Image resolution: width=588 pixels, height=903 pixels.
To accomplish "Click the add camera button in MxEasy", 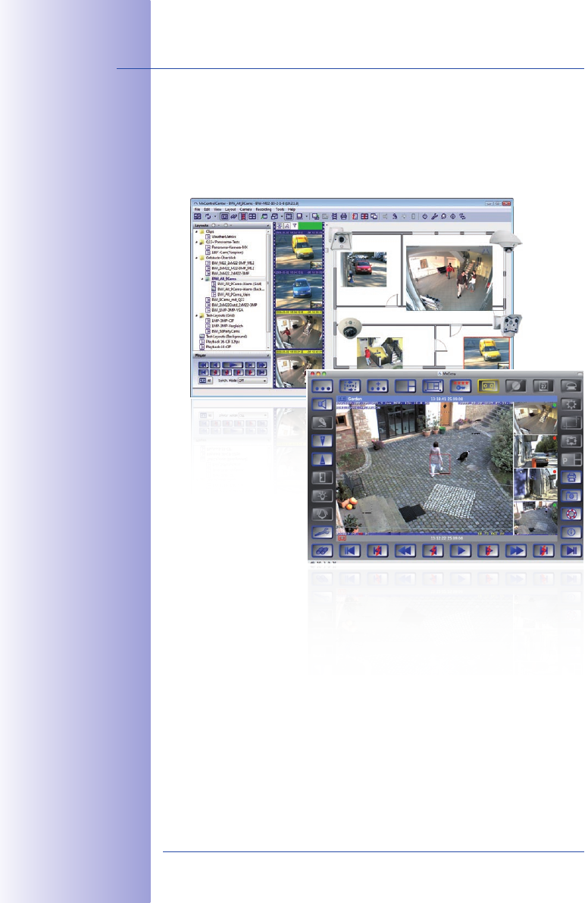I will (x=378, y=387).
